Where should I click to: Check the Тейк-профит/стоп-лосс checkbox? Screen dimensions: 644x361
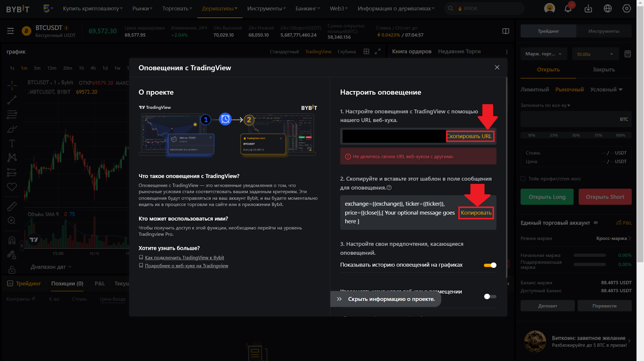tap(523, 179)
